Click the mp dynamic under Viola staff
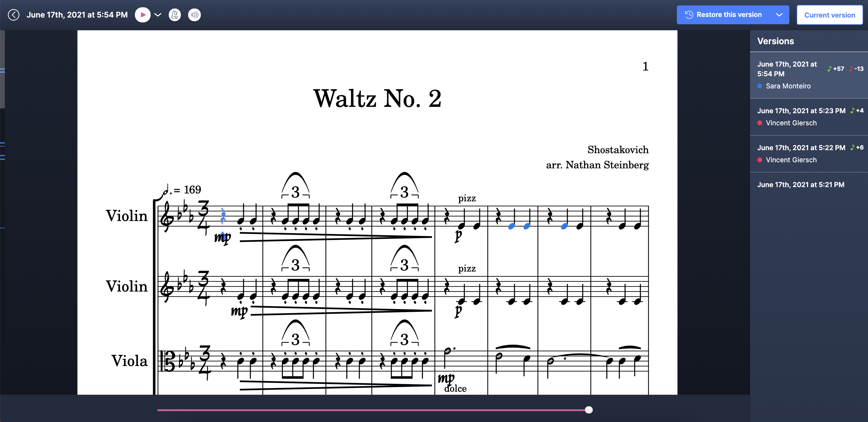 446,378
